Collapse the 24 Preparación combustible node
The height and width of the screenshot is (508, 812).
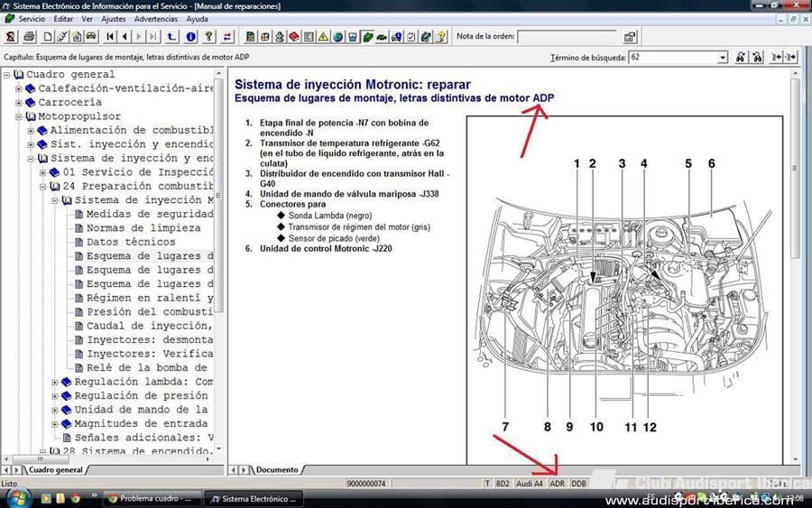pos(43,187)
